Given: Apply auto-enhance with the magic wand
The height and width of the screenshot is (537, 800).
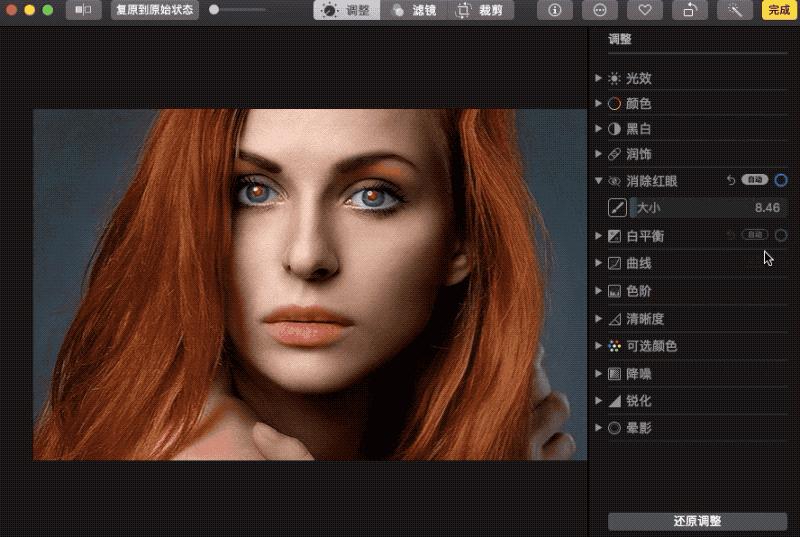Looking at the screenshot, I should (735, 10).
